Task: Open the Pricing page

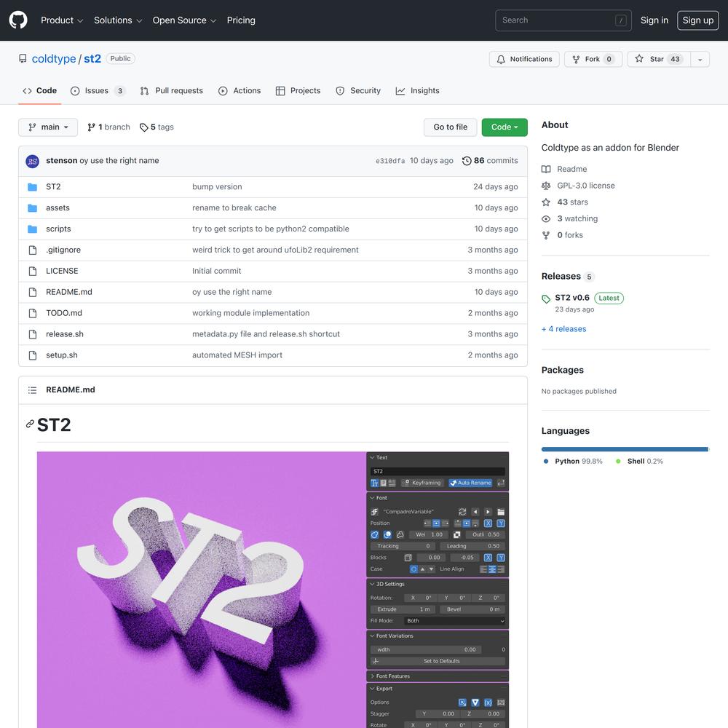Action: pyautogui.click(x=241, y=20)
